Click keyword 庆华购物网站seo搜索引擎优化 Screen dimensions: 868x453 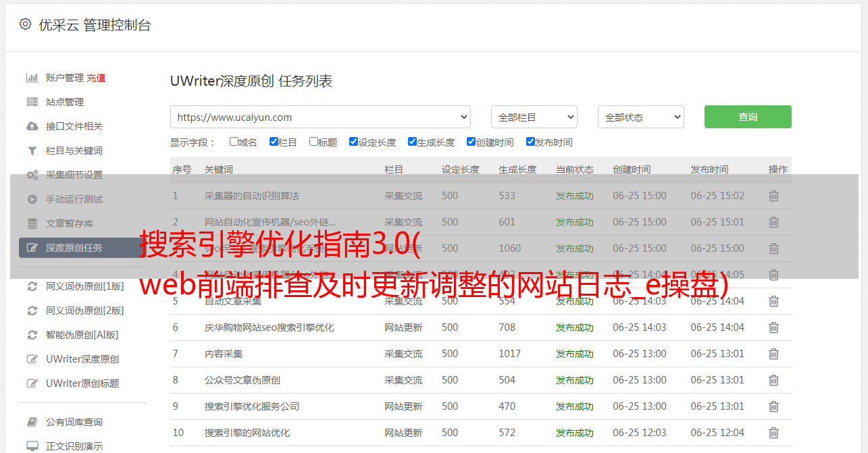pos(270,327)
